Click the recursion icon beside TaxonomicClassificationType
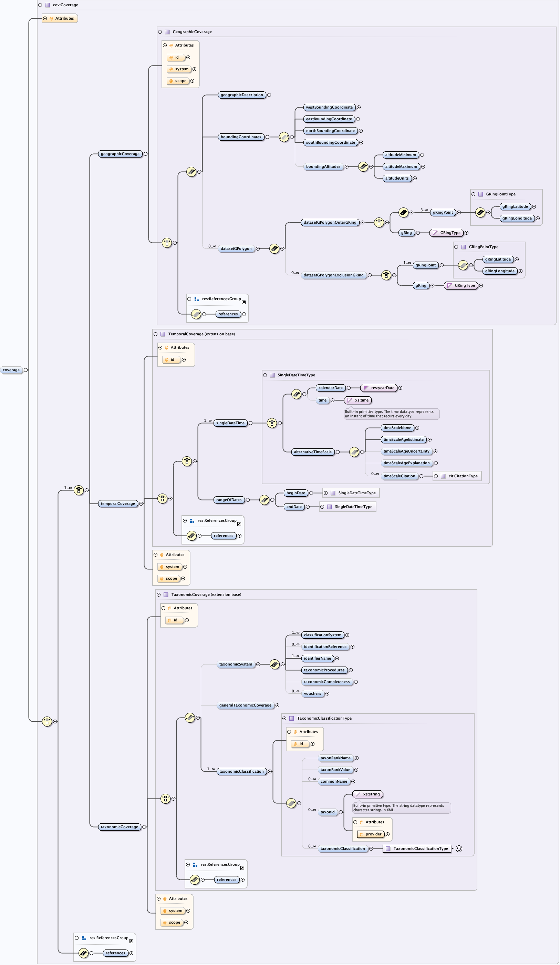The height and width of the screenshot is (965, 560). pyautogui.click(x=459, y=849)
